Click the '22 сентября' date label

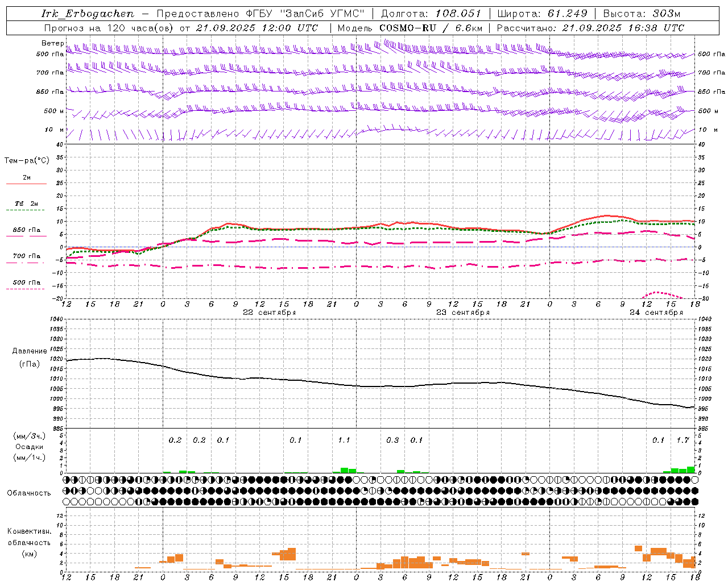tap(270, 313)
